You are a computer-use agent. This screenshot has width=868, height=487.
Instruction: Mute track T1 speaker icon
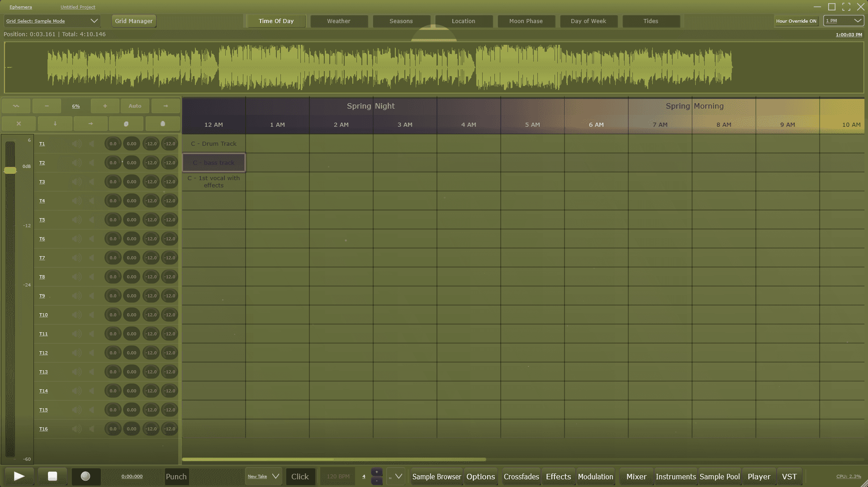[x=77, y=144]
